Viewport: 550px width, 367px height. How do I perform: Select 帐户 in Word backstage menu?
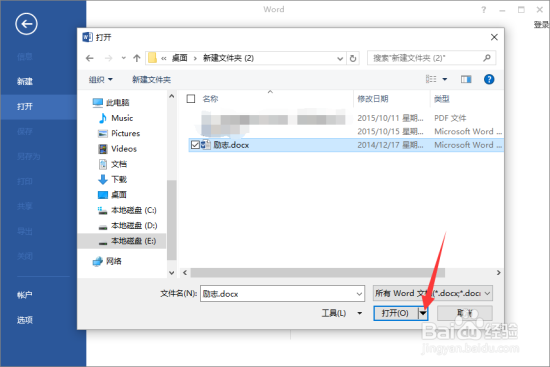[x=25, y=295]
